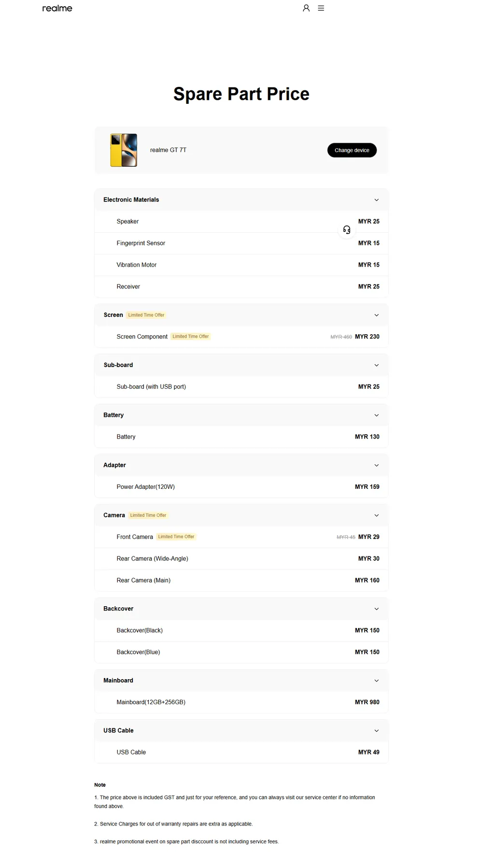Open the user account icon
The height and width of the screenshot is (868, 483).
coord(306,8)
